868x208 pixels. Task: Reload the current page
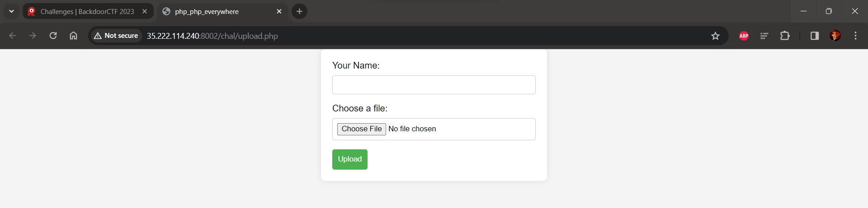point(53,36)
